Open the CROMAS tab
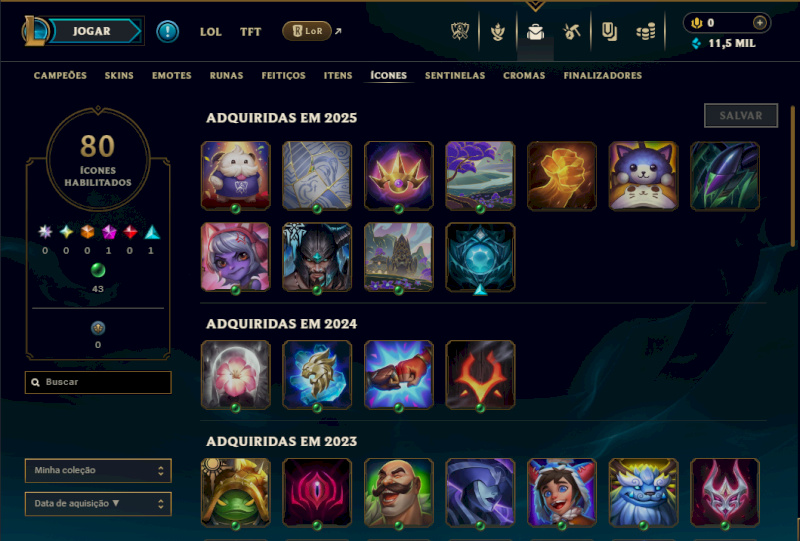This screenshot has height=541, width=800. tap(524, 76)
